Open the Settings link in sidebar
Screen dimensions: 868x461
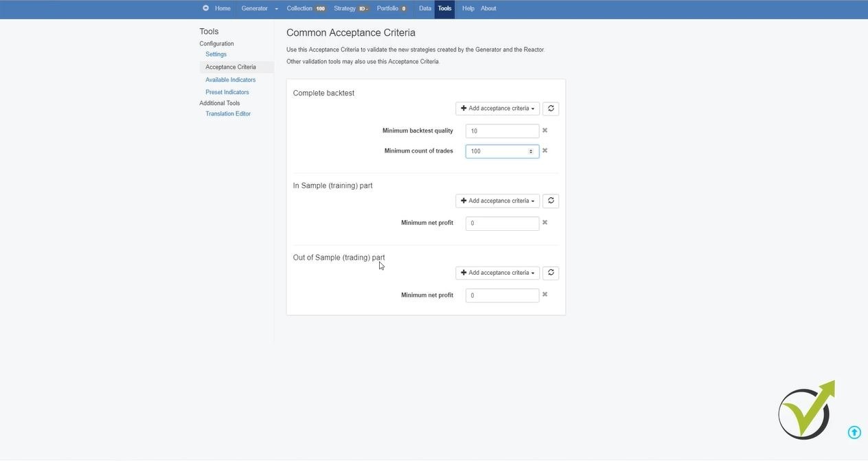216,54
